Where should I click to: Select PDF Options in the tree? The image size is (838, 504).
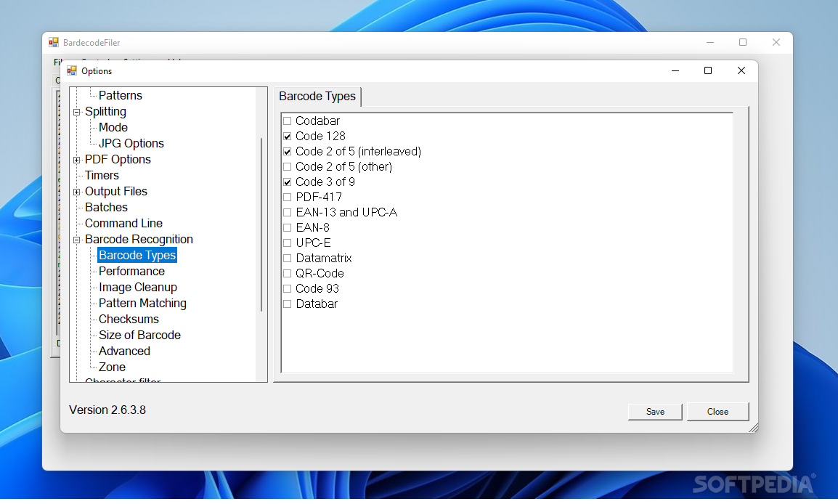[x=118, y=160]
